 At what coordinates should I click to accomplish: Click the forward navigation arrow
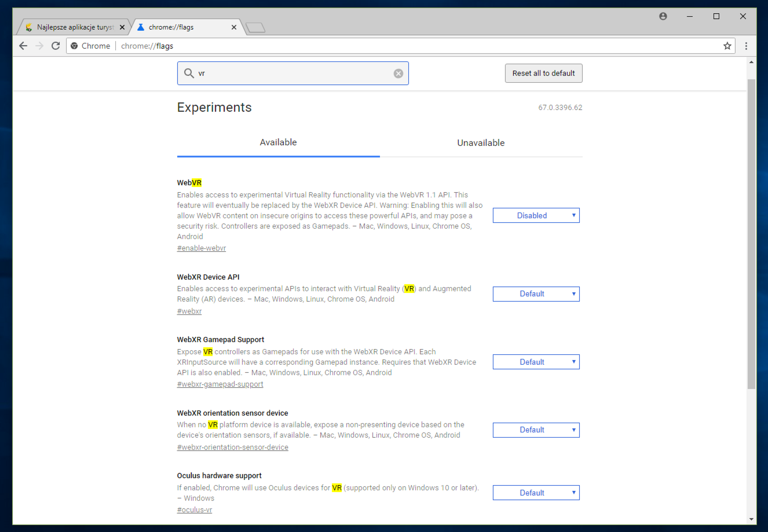[40, 46]
